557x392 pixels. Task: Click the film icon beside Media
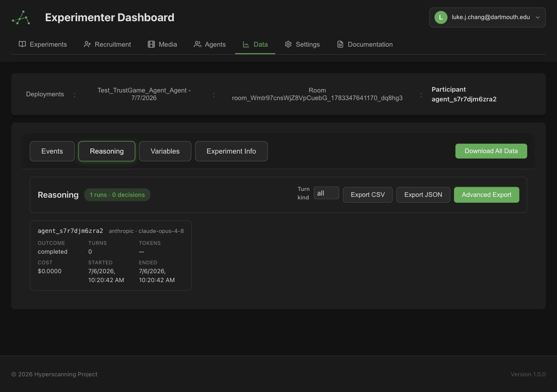[151, 44]
